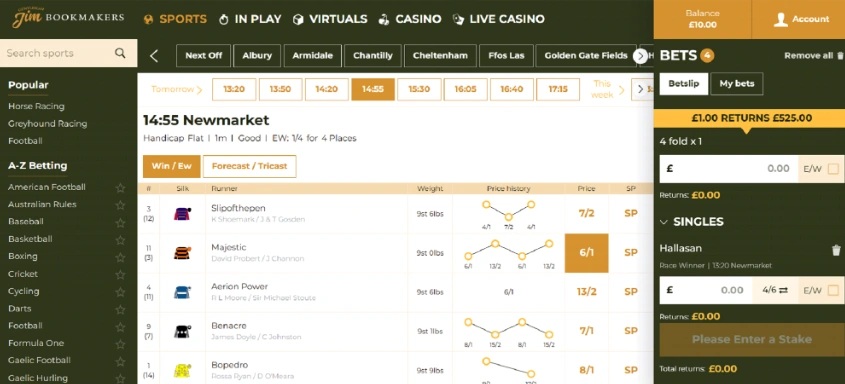The width and height of the screenshot is (845, 384).
Task: Click Slipofthepen jockey silk icon
Action: tap(182, 213)
